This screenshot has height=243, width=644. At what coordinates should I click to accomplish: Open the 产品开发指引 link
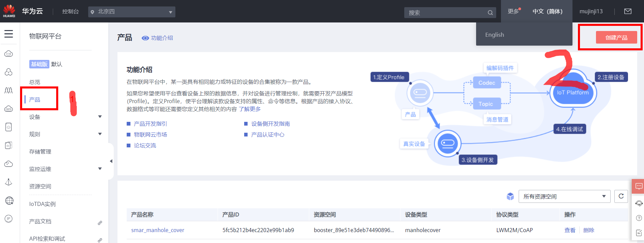point(151,124)
